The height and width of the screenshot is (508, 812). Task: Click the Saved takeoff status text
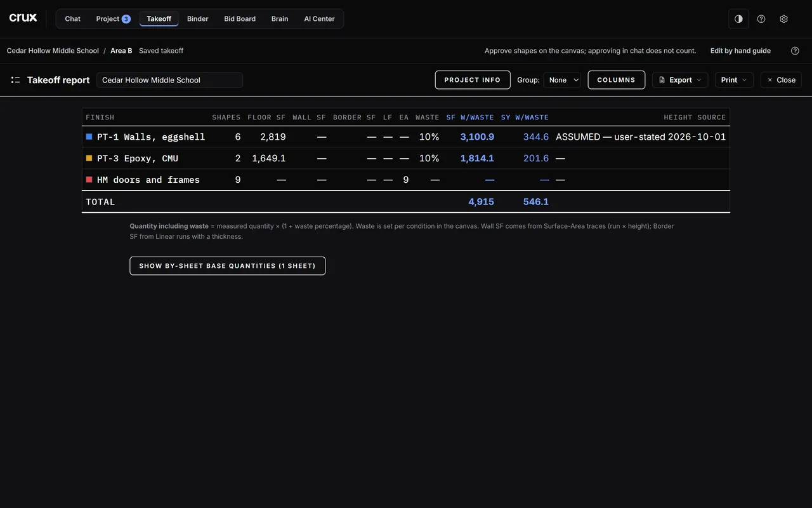pos(161,51)
